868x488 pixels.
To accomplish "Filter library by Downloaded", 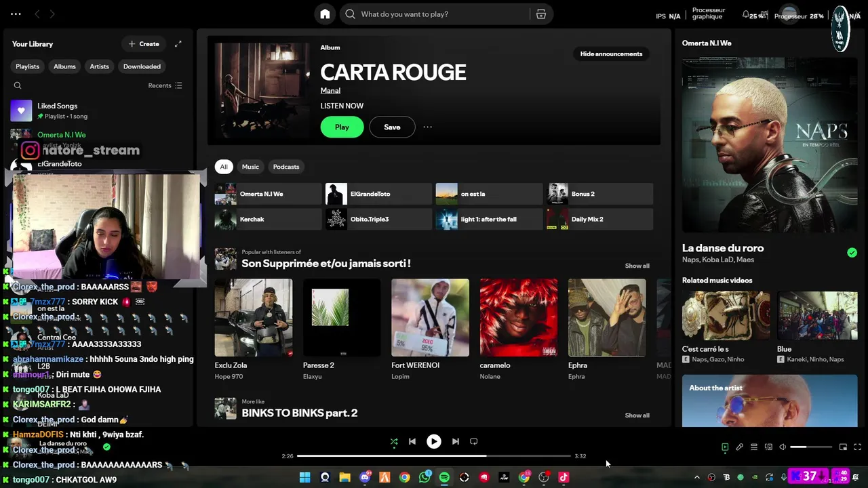I will point(142,66).
